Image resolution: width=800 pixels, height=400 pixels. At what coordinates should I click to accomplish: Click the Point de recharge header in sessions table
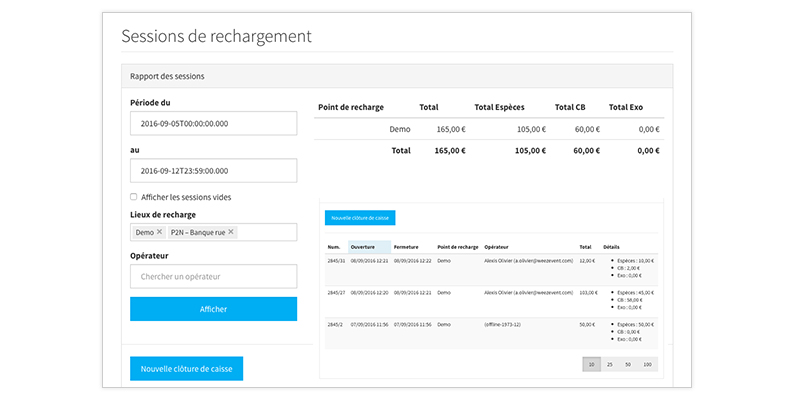pyautogui.click(x=458, y=247)
